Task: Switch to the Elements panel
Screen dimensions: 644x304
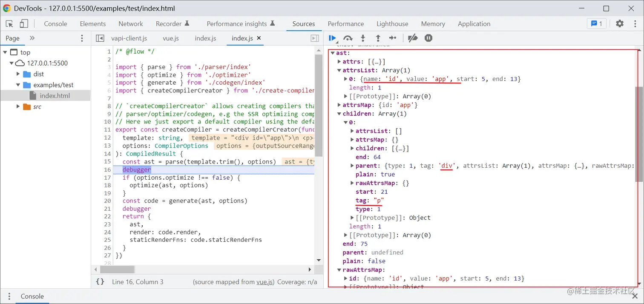Action: click(93, 24)
